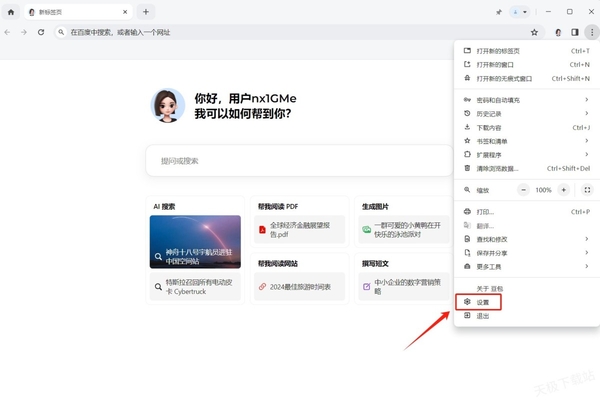This screenshot has height=403, width=600.
Task: Open the 全球经济金融展望报告.pdf suggestion
Action: pyautogui.click(x=299, y=230)
